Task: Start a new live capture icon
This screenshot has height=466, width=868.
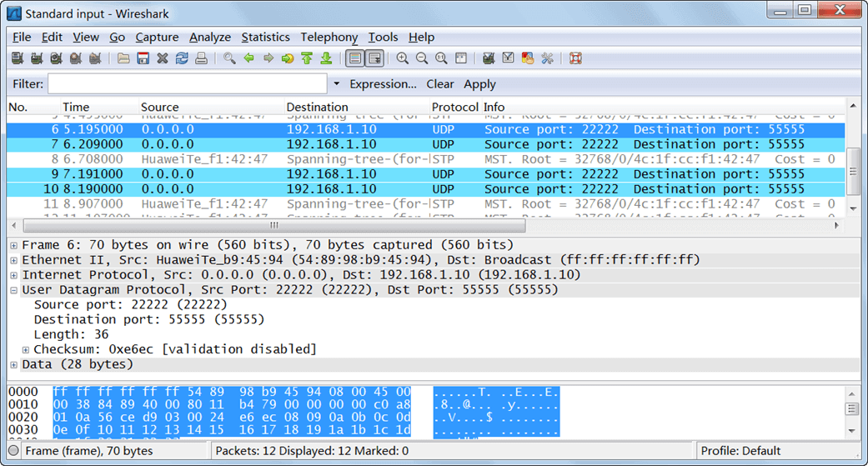Action: 56,58
